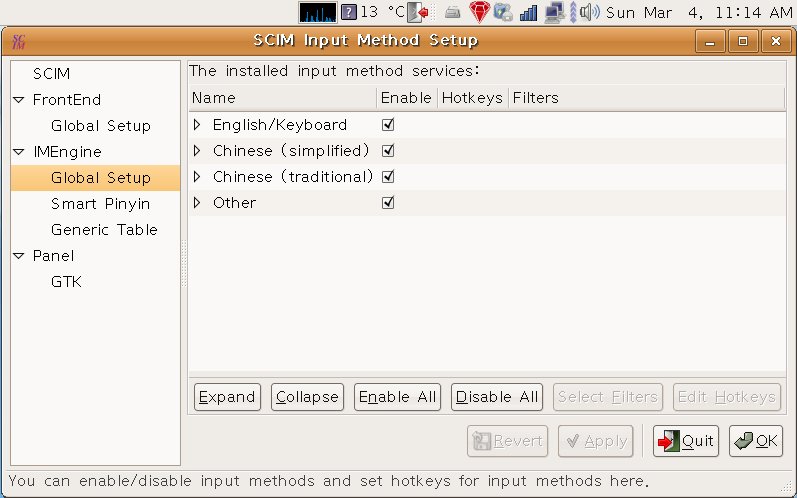The width and height of the screenshot is (797, 498).
Task: Click the logout door icon in panel
Action: pos(418,12)
